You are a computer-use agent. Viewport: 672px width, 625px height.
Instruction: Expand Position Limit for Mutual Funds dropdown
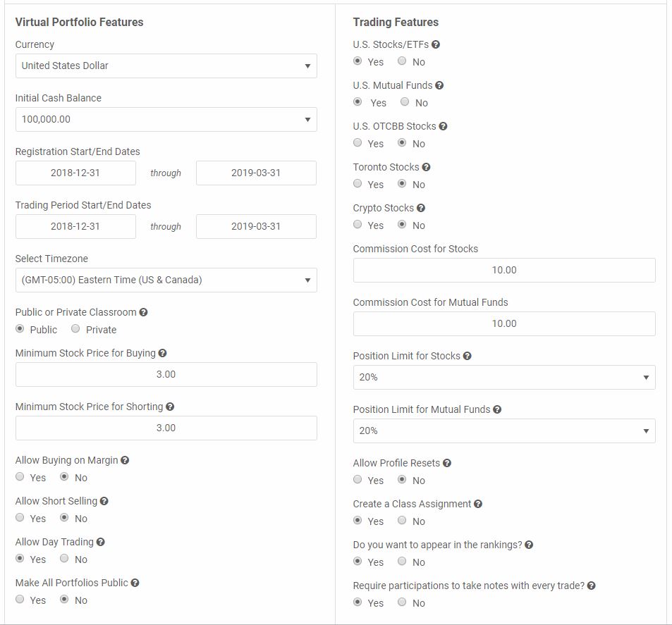[504, 431]
